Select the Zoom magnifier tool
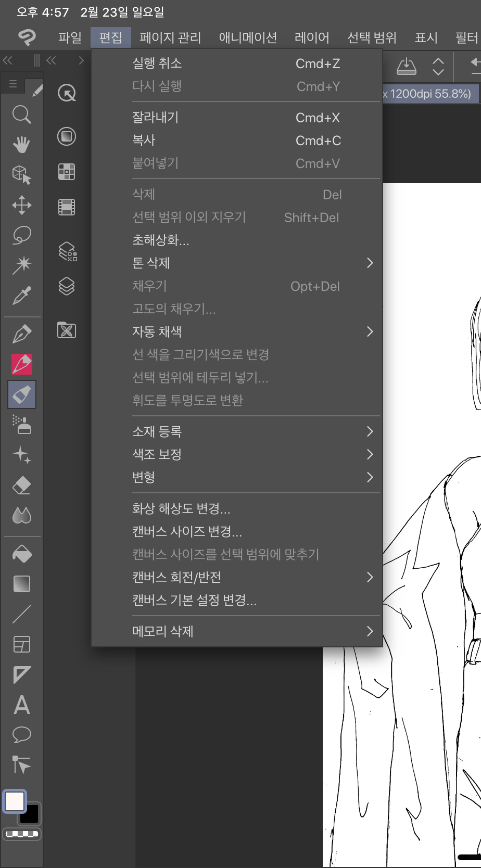The height and width of the screenshot is (868, 481). coord(21,114)
